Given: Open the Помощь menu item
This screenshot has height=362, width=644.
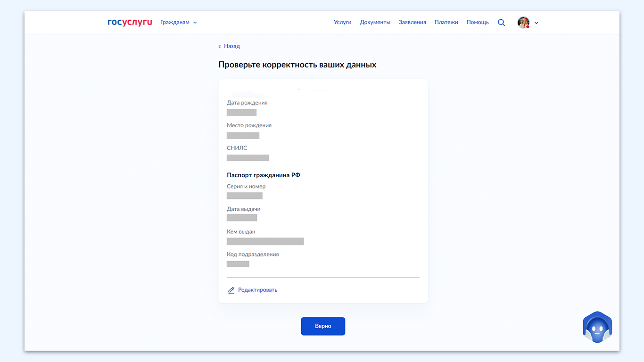Looking at the screenshot, I should (478, 22).
